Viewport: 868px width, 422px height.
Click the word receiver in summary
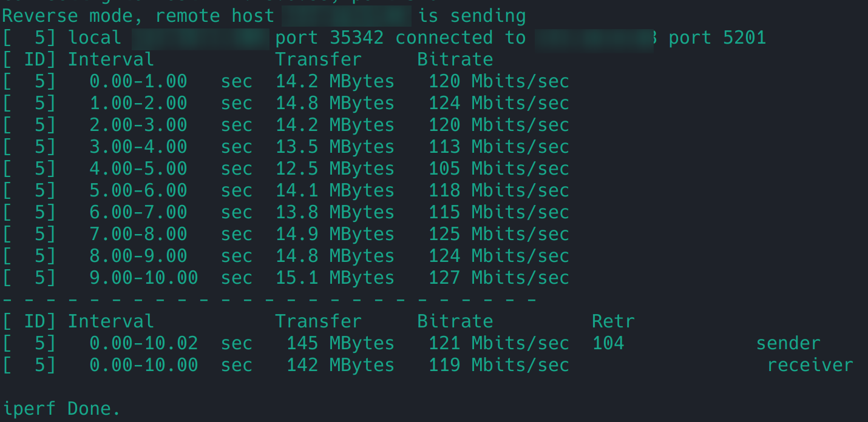[x=810, y=365]
